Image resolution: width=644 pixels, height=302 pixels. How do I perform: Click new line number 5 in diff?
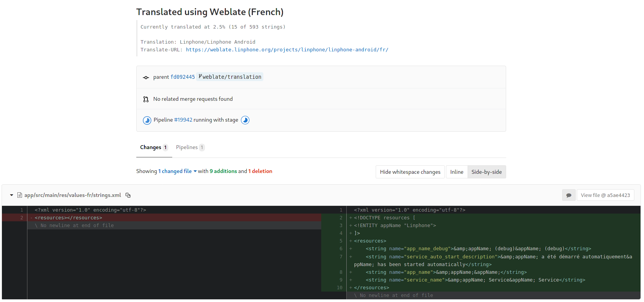(341, 241)
